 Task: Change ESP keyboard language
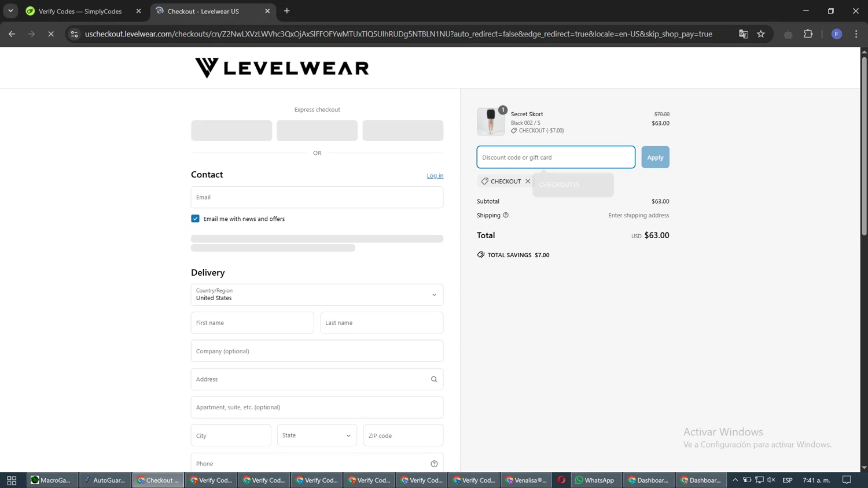[788, 480]
